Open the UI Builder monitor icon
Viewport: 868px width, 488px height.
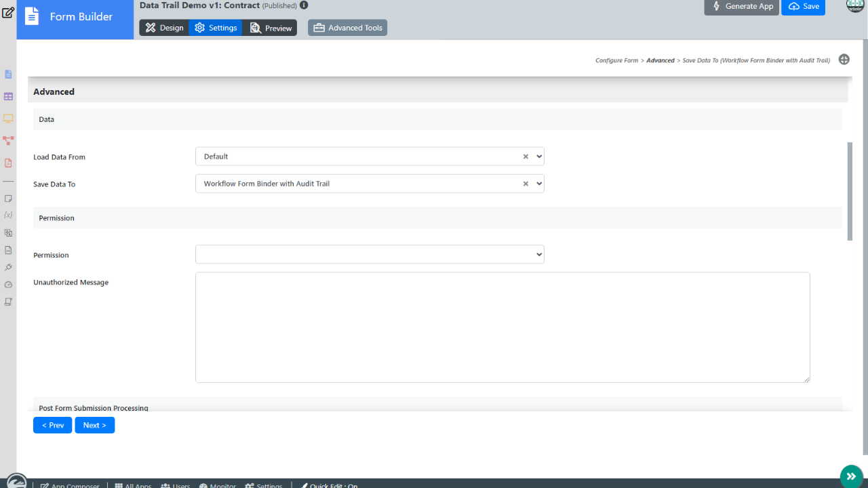pos(8,119)
